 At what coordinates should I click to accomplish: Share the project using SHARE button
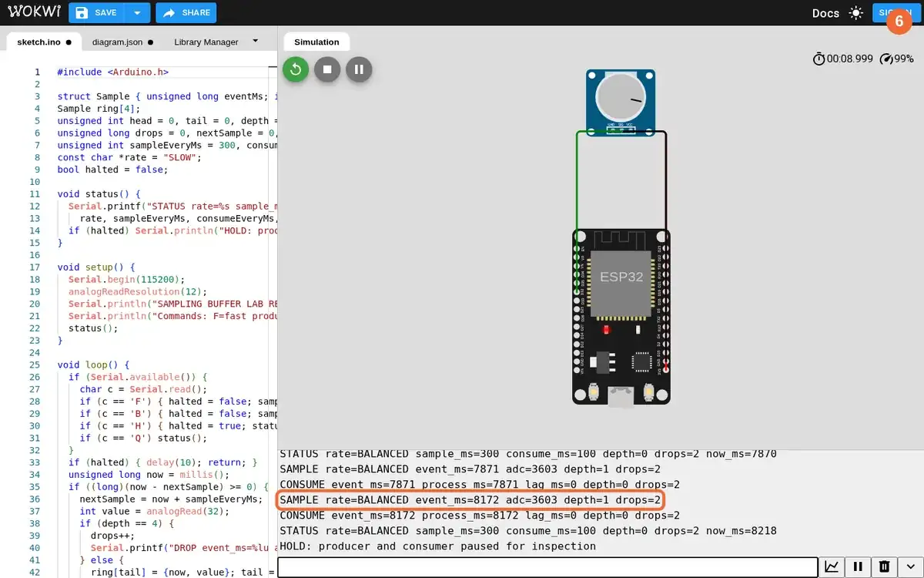pos(186,12)
